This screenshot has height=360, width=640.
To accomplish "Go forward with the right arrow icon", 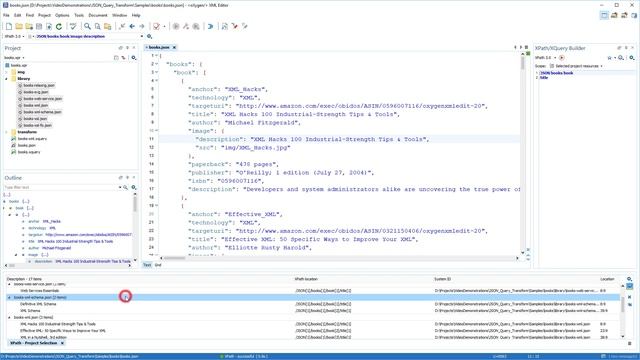I will click(142, 26).
